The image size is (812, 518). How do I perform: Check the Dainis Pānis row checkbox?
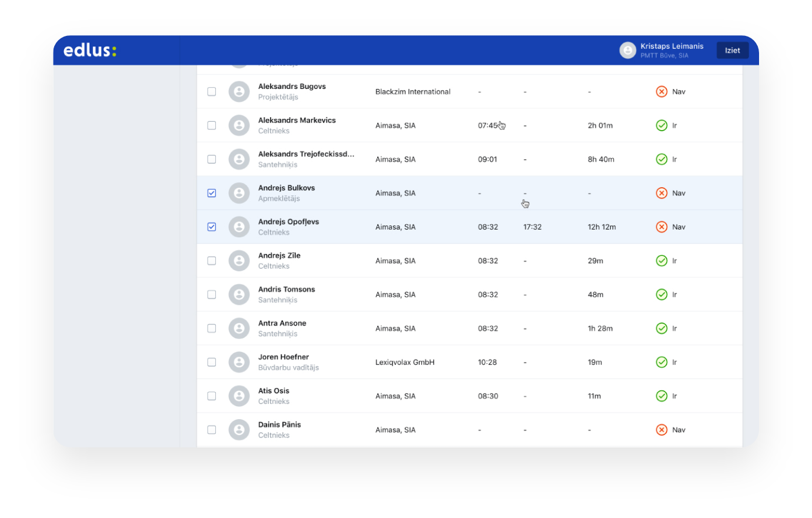[x=212, y=430]
